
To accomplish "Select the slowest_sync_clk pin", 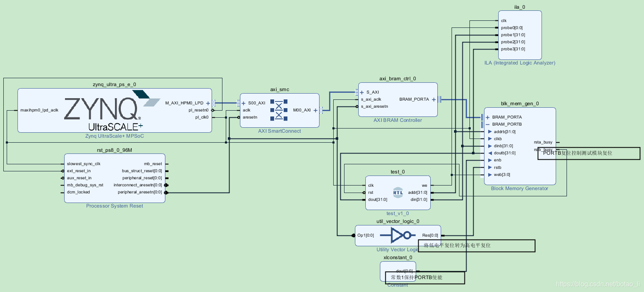I will (83, 164).
